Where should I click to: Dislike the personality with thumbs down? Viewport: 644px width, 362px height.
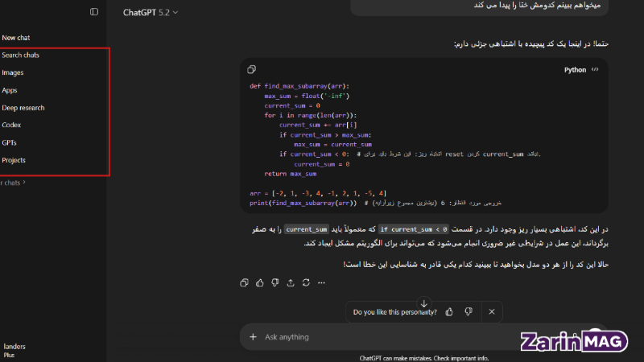pos(469,312)
